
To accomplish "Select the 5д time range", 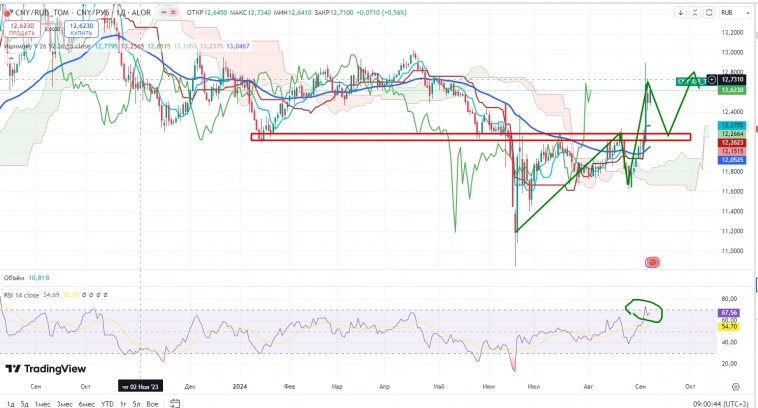I will (x=24, y=403).
